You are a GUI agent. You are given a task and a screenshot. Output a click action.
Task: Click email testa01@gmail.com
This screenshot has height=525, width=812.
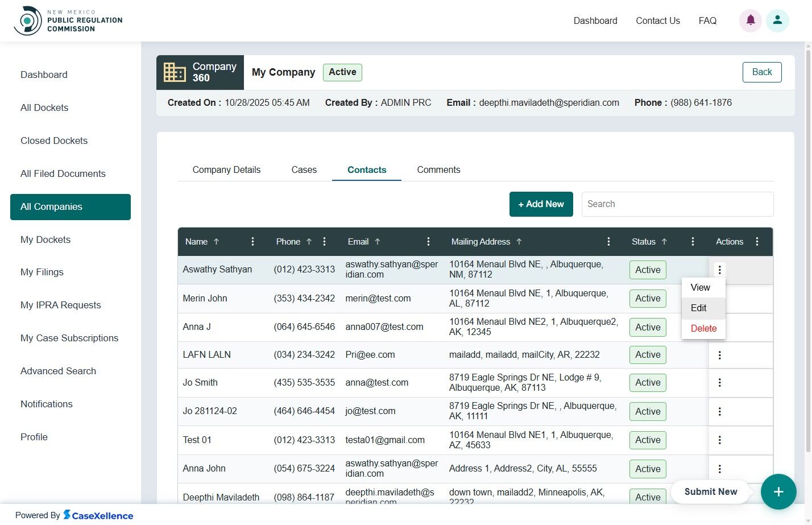pos(385,440)
